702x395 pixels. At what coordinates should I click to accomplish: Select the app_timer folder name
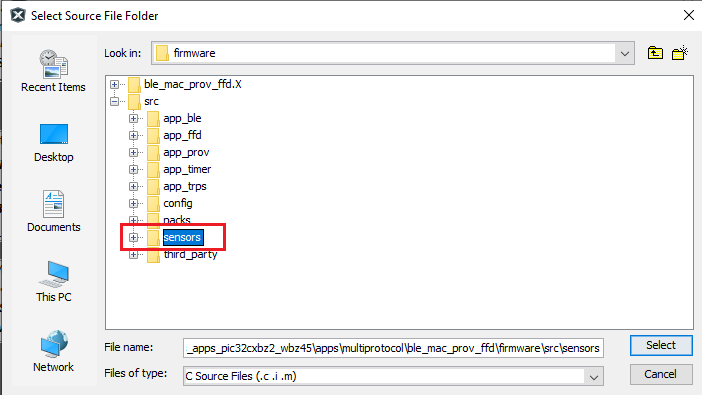pos(187,169)
